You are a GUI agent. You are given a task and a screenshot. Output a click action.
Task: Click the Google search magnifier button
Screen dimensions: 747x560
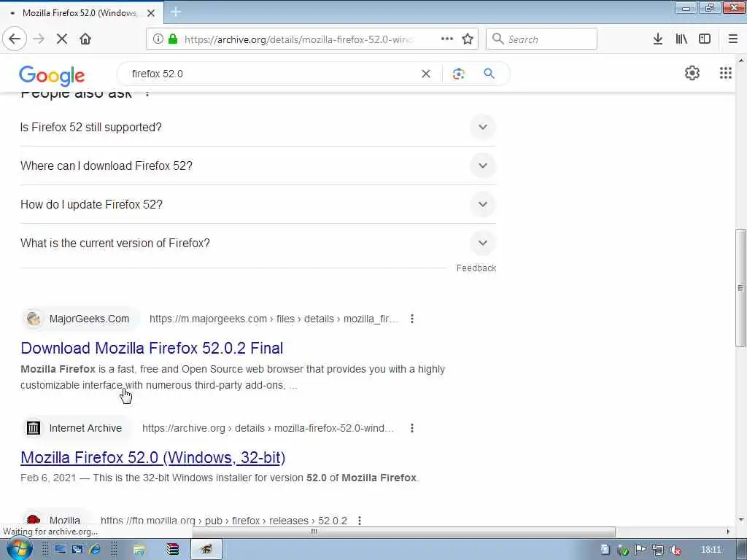click(489, 74)
